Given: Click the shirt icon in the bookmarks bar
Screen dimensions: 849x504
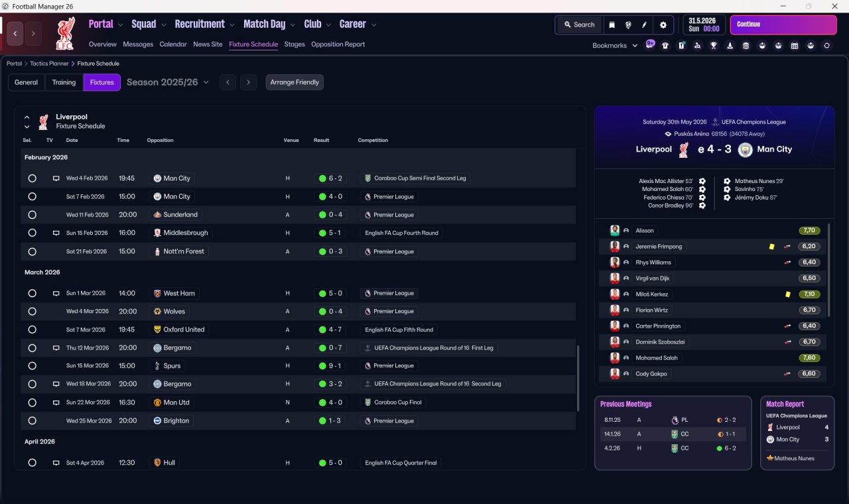Looking at the screenshot, I should click(665, 46).
